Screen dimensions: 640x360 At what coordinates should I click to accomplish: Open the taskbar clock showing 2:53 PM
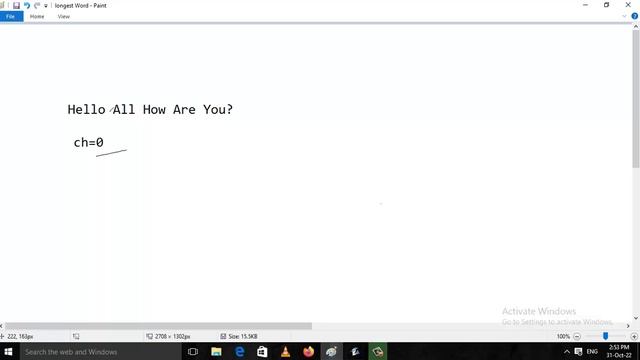(x=619, y=351)
